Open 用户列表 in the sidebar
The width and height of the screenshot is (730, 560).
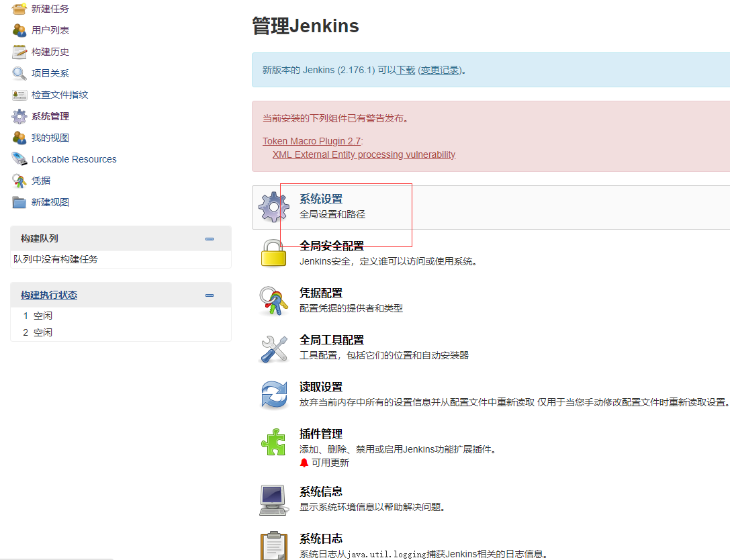pos(50,30)
